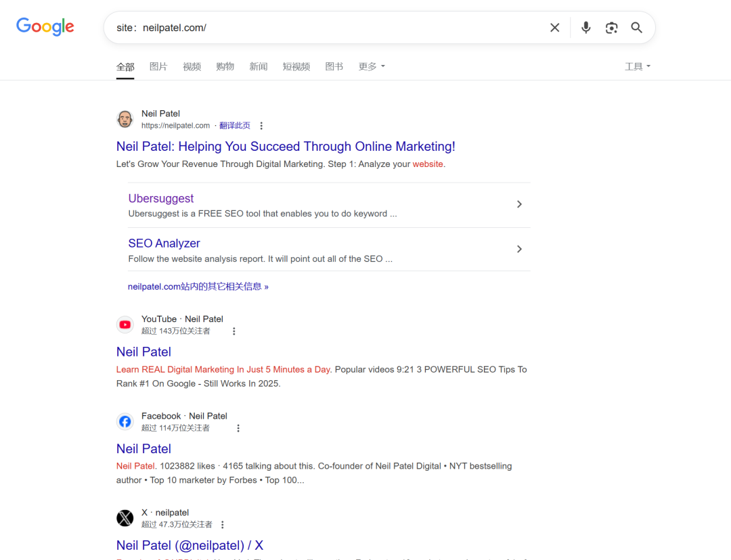Click 'Let's Grow Your Revenue' snippet text
The height and width of the screenshot is (560, 731).
(281, 164)
